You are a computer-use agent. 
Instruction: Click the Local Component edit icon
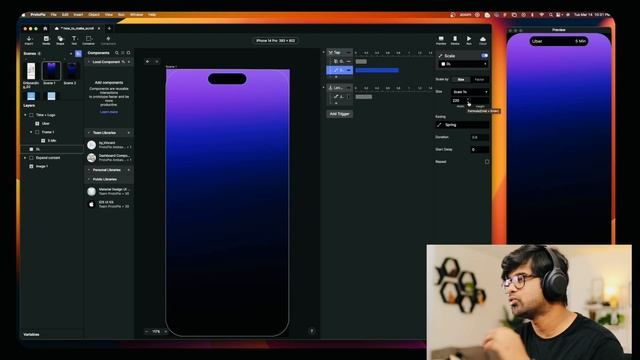(123, 62)
